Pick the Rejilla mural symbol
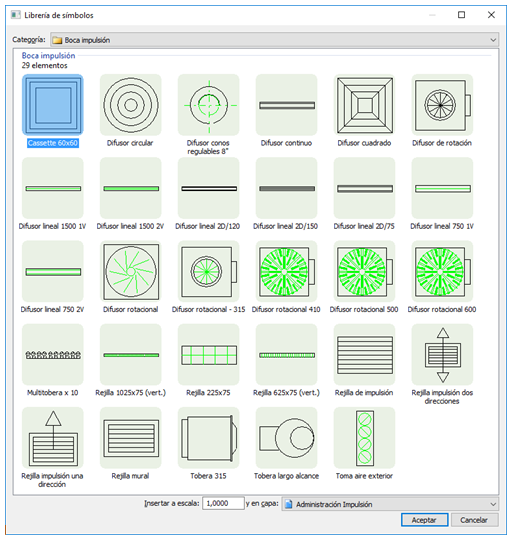Viewport: 512px width, 539px height. pyautogui.click(x=131, y=438)
